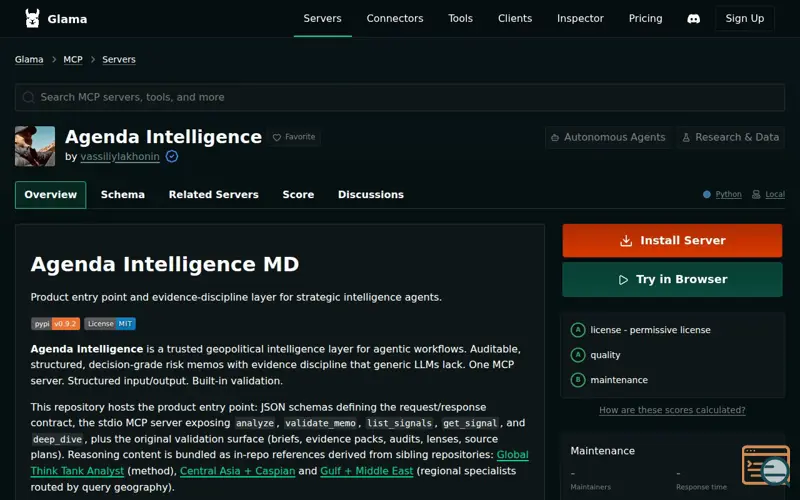Viewport: 800px width, 500px height.
Task: Click the list_signals code label
Action: point(399,423)
